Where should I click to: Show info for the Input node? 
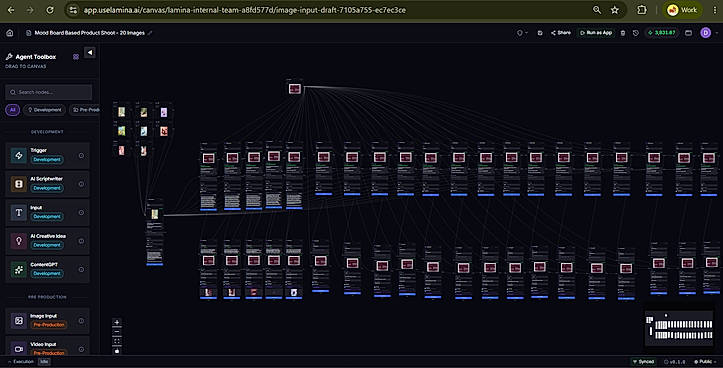81,213
